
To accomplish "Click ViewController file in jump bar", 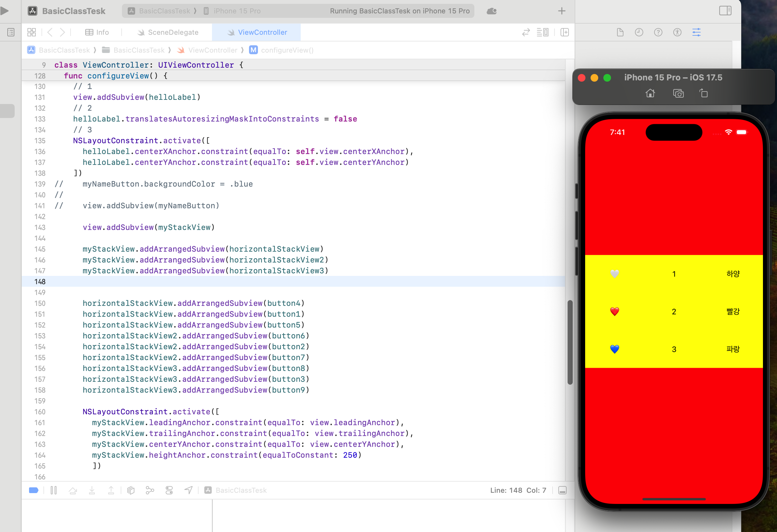I will (207, 50).
